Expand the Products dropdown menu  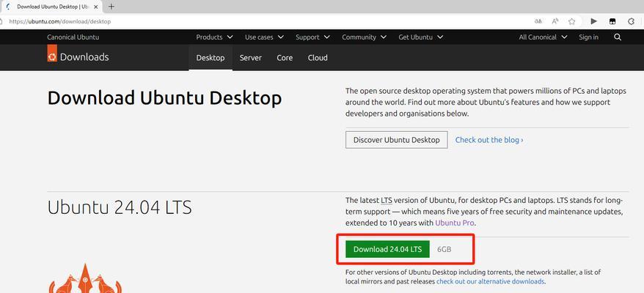click(x=214, y=37)
